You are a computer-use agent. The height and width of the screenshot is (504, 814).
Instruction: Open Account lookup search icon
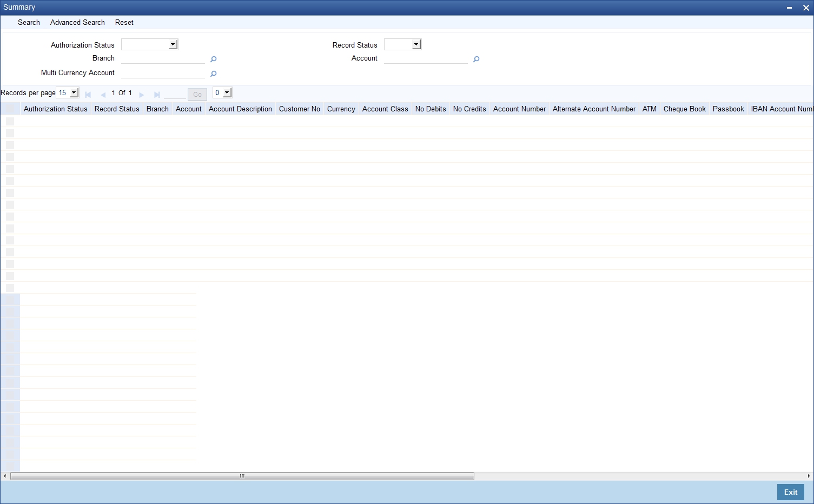[477, 59]
